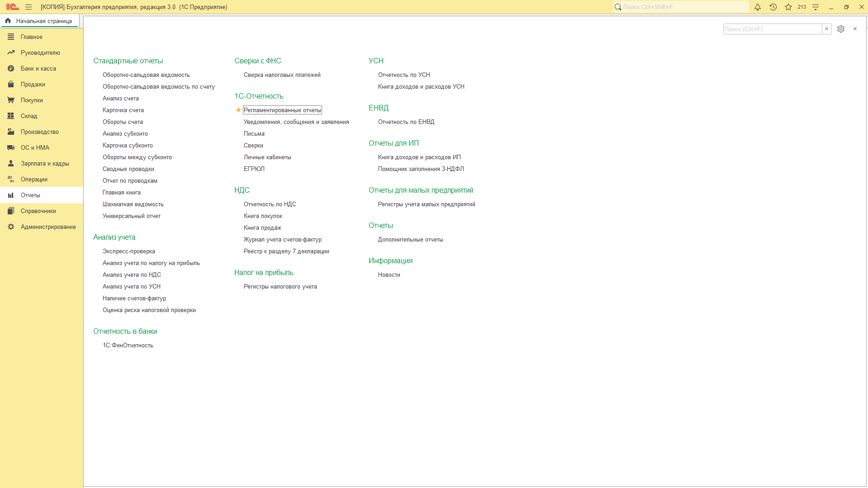This screenshot has height=488, width=868.
Task: Open Сверка налоговых платежей
Action: click(x=282, y=75)
